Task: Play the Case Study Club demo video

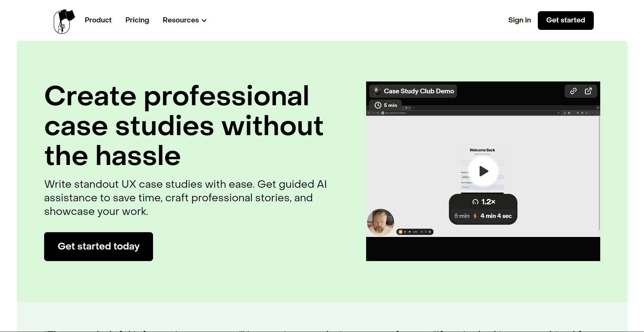Action: [483, 171]
